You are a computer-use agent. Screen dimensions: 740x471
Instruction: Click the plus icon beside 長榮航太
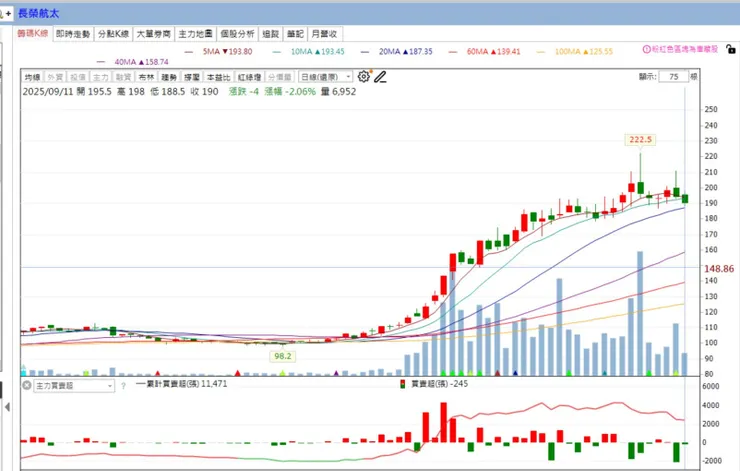tap(8, 14)
